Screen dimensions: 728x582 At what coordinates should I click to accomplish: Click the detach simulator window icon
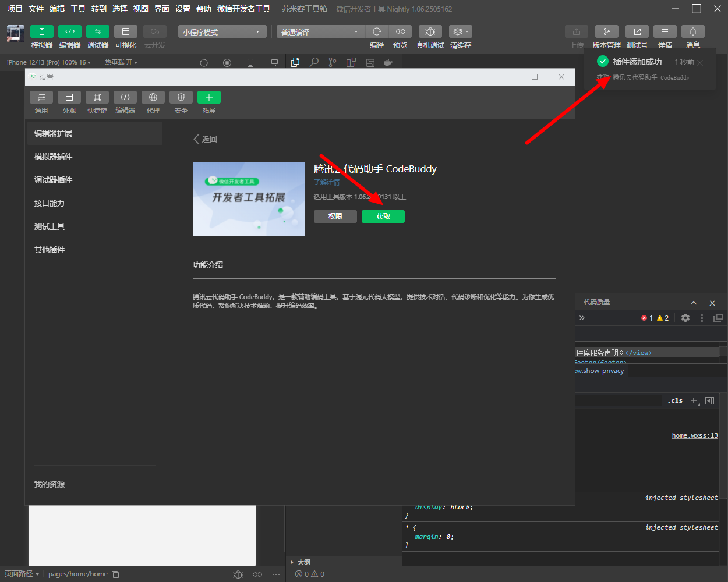tap(274, 63)
